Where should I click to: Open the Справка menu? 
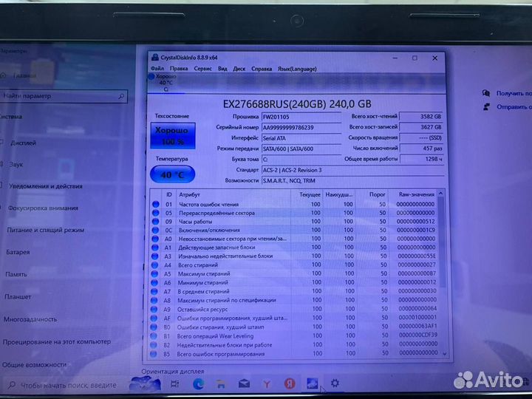[262, 69]
